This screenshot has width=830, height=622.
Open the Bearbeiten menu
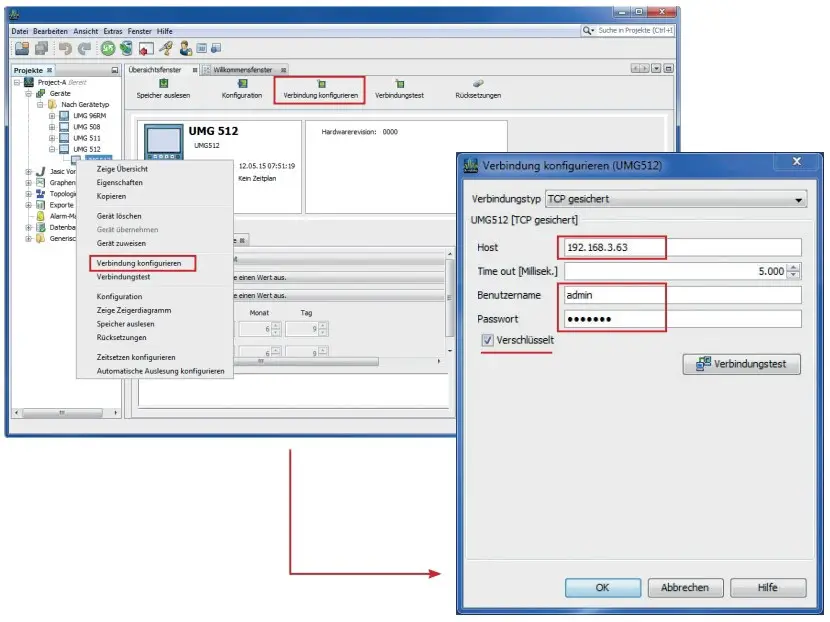pyautogui.click(x=50, y=31)
